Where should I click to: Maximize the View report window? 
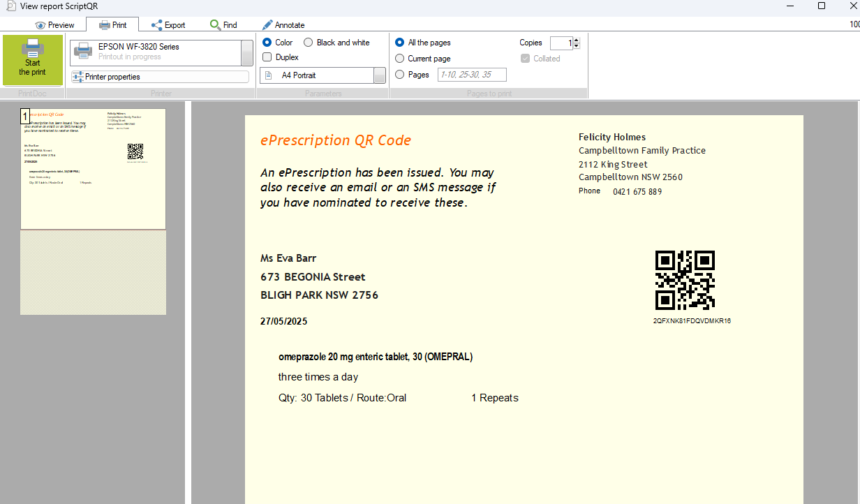pos(822,6)
